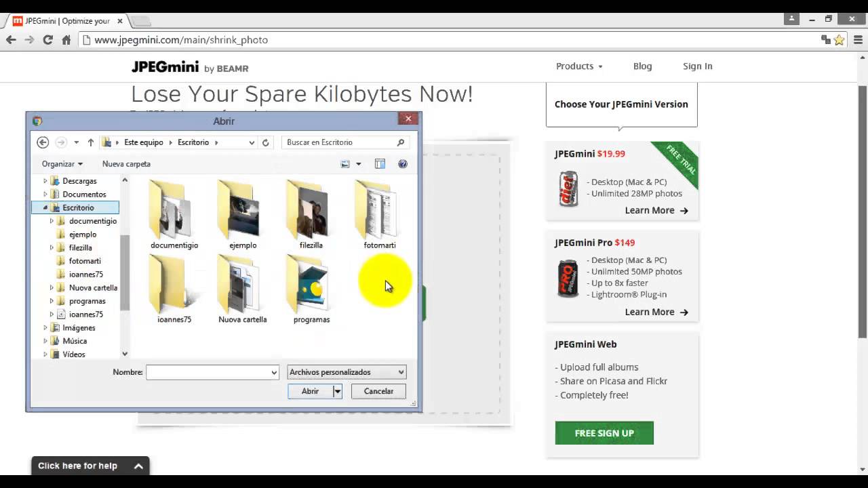Toggle the preview pane icon
Viewport: 868px width, 488px height.
click(380, 164)
